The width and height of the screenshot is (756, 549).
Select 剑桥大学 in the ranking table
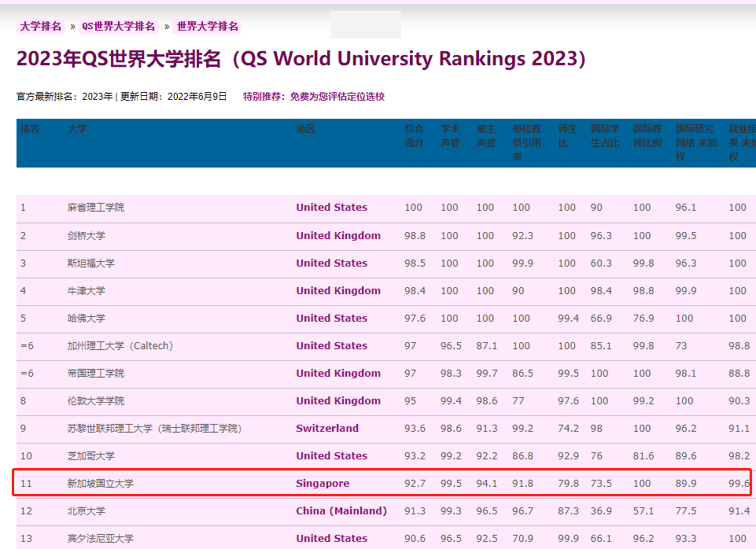[87, 236]
